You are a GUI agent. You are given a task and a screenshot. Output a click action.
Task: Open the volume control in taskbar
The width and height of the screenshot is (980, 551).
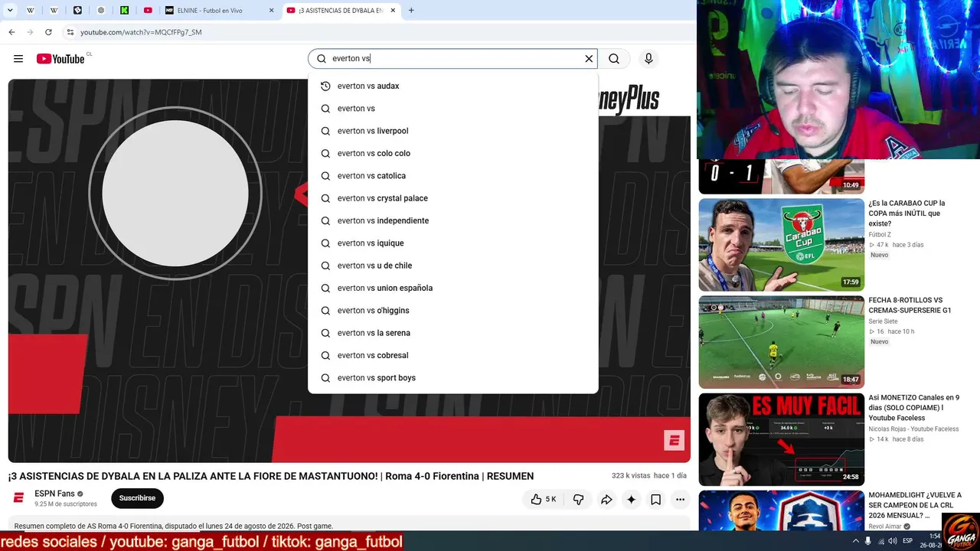(893, 541)
